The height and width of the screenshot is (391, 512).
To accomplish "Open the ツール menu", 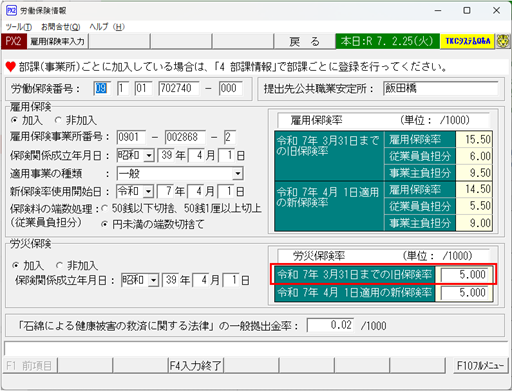I will coord(19,27).
